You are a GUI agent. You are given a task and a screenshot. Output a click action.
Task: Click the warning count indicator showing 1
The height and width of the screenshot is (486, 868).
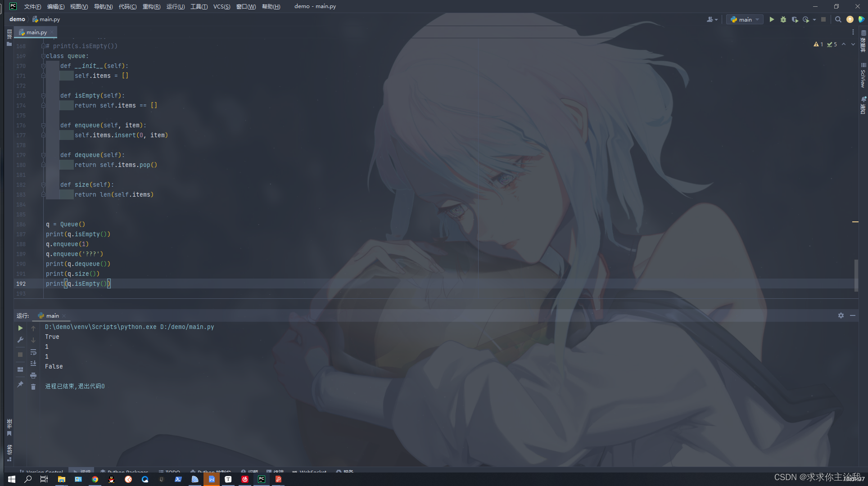818,44
